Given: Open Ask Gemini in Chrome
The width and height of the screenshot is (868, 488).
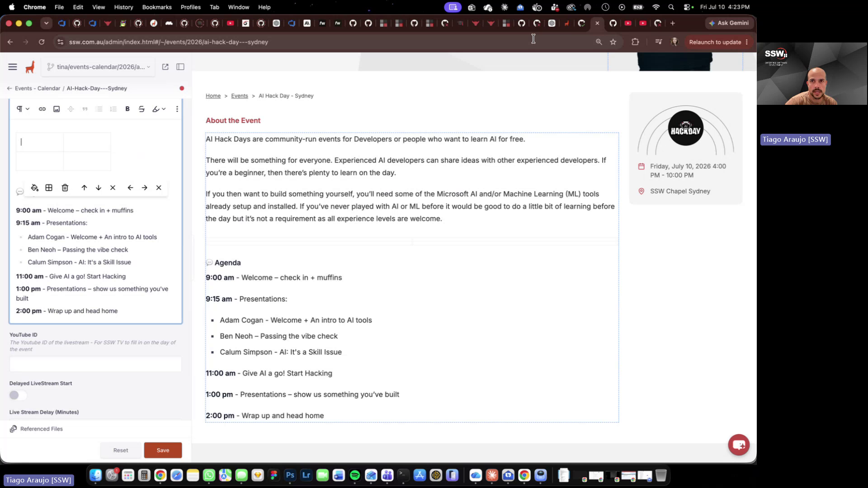Looking at the screenshot, I should pos(729,23).
